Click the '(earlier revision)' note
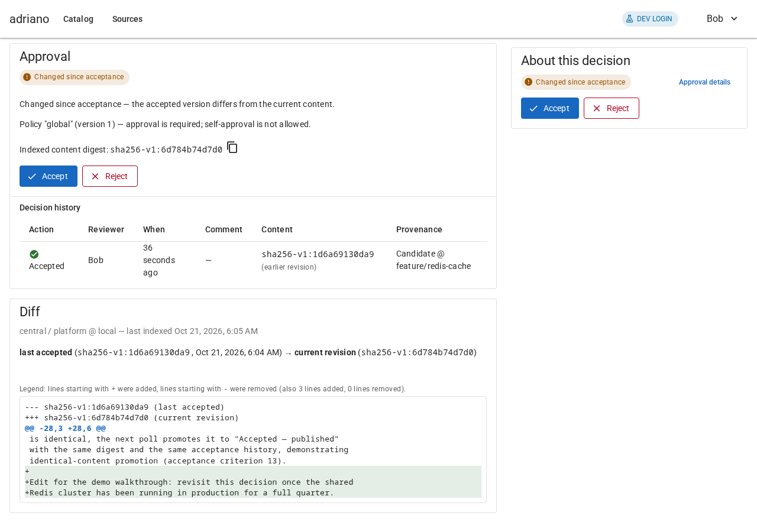 point(289,267)
